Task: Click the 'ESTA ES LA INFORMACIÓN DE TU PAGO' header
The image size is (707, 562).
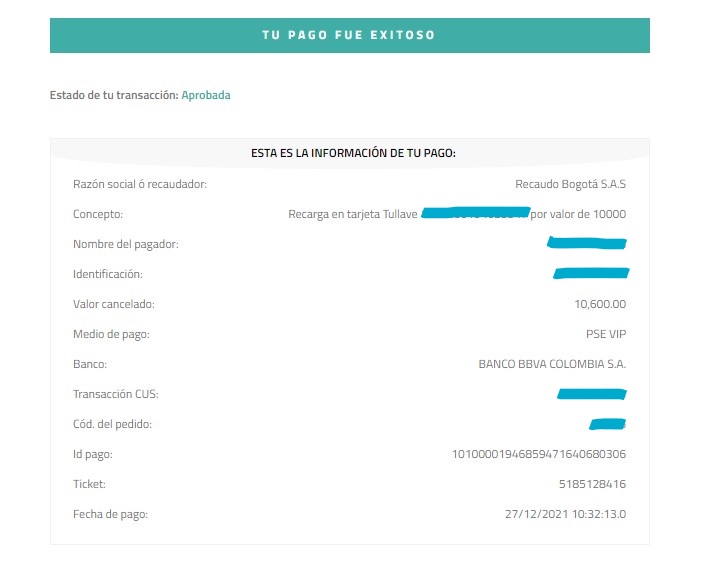Action: [x=354, y=153]
